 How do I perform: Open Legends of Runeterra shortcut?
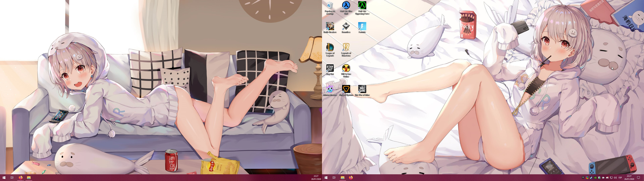coord(346,47)
